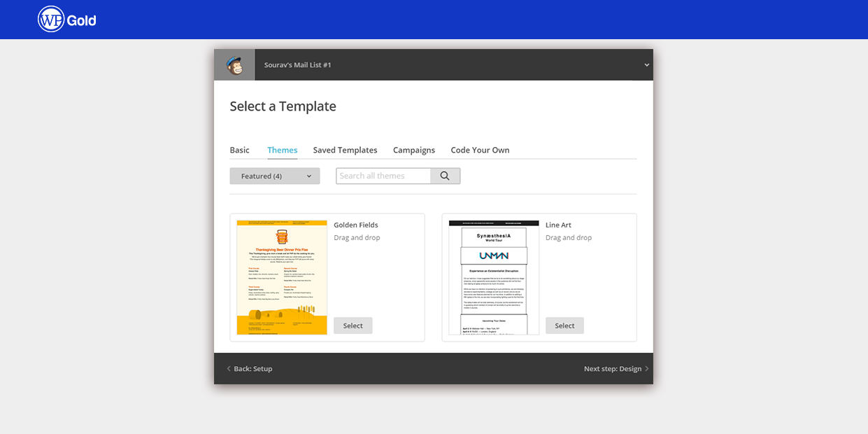Expand the account chevron in the header
The image size is (868, 434).
click(x=646, y=65)
